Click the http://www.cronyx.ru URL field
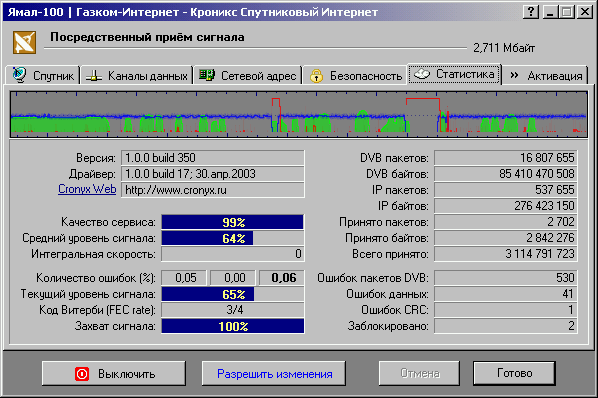Image resolution: width=598 pixels, height=398 pixels. pyautogui.click(x=212, y=190)
